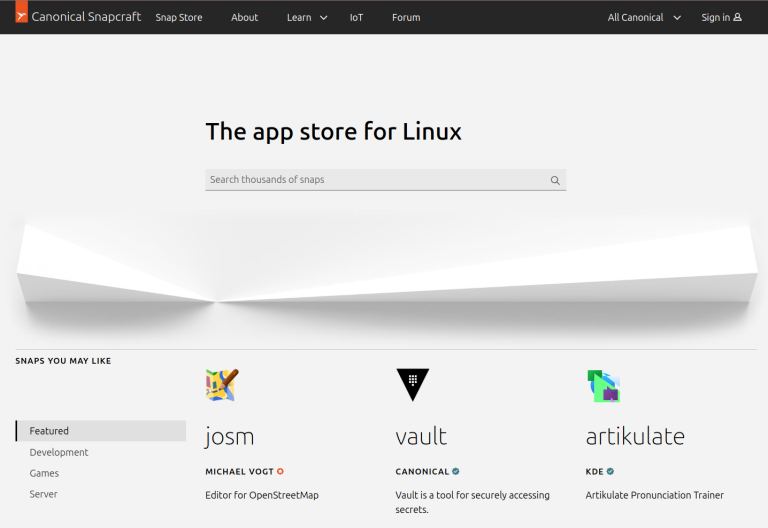Screen dimensions: 768x528
Task: Open the Snap Store menu item
Action: point(179,18)
